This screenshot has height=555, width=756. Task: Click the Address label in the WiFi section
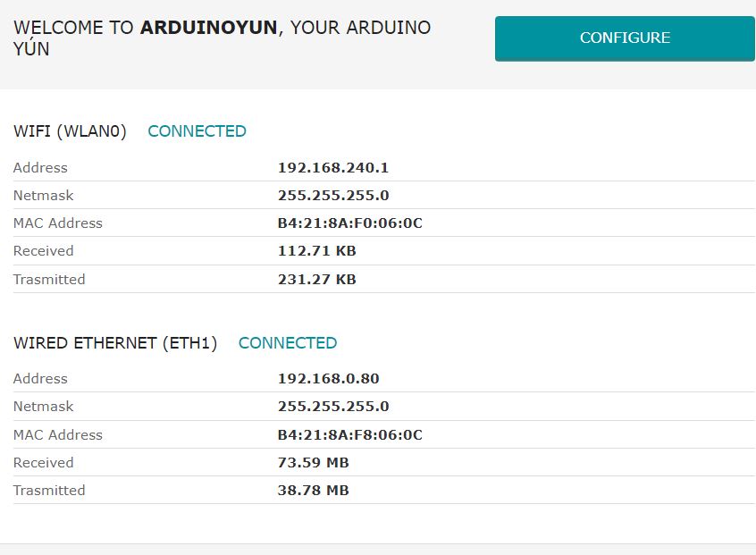[x=40, y=167]
